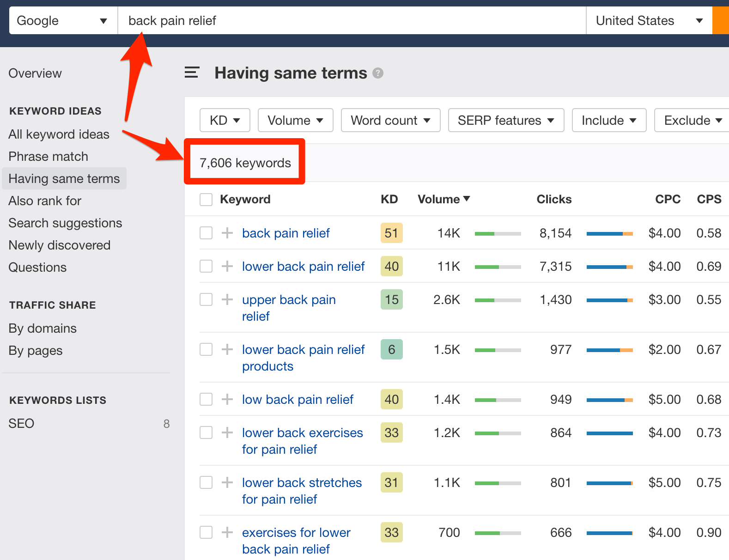
Task: Add lower back pain relief using plus icon
Action: (x=227, y=266)
